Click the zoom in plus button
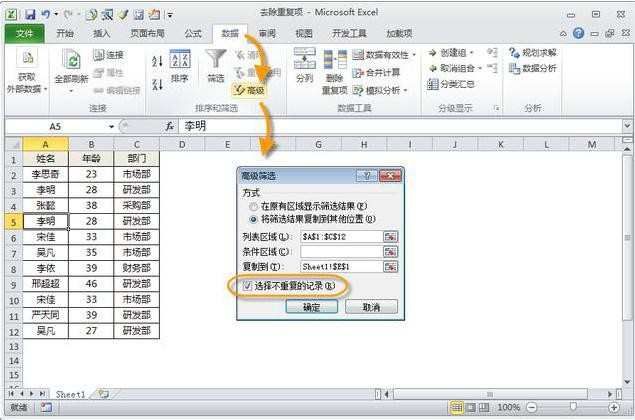The width and height of the screenshot is (635, 420). 614,407
